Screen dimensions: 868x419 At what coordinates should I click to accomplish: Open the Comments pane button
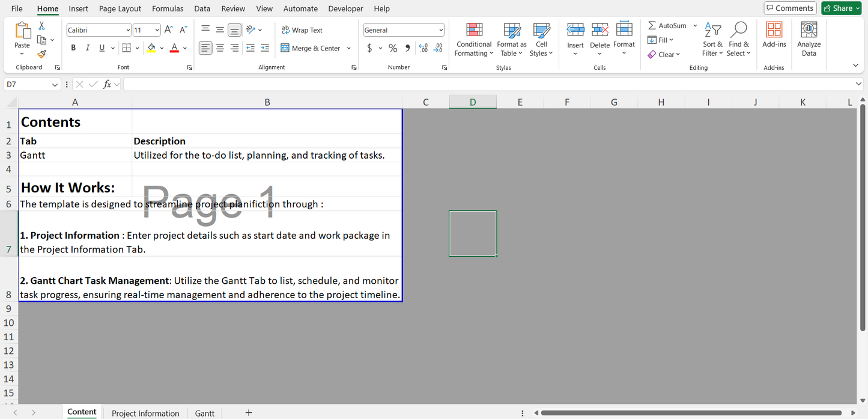pyautogui.click(x=790, y=8)
